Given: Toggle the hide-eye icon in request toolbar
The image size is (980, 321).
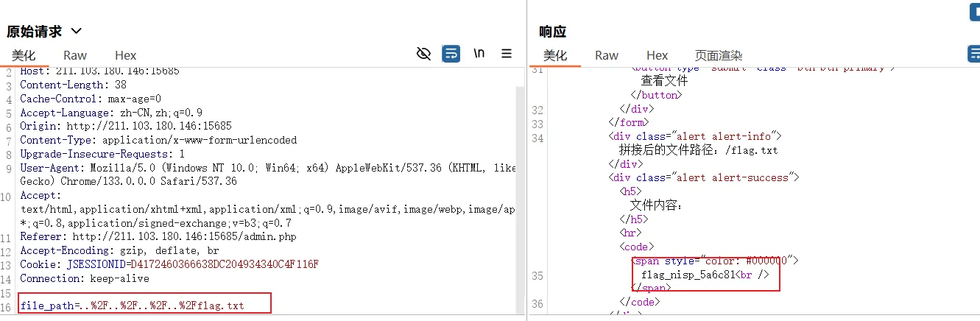Looking at the screenshot, I should click(423, 54).
